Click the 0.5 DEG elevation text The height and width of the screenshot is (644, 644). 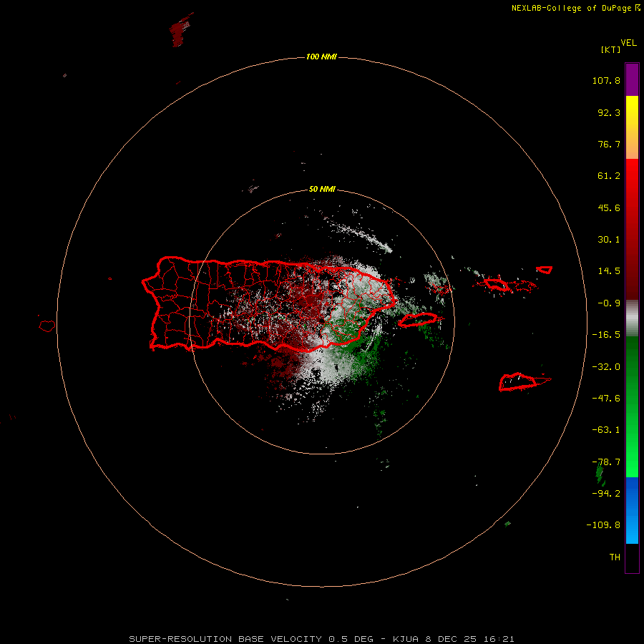click(x=351, y=639)
